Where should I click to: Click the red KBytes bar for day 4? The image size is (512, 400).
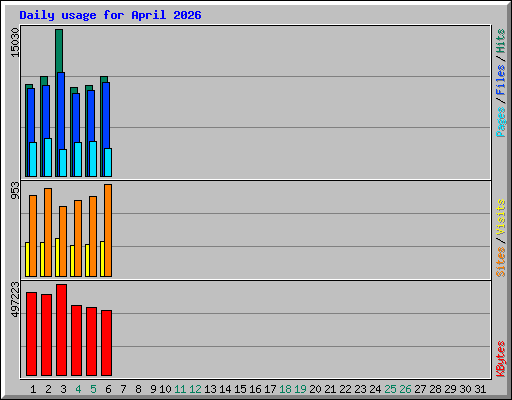pyautogui.click(x=76, y=340)
